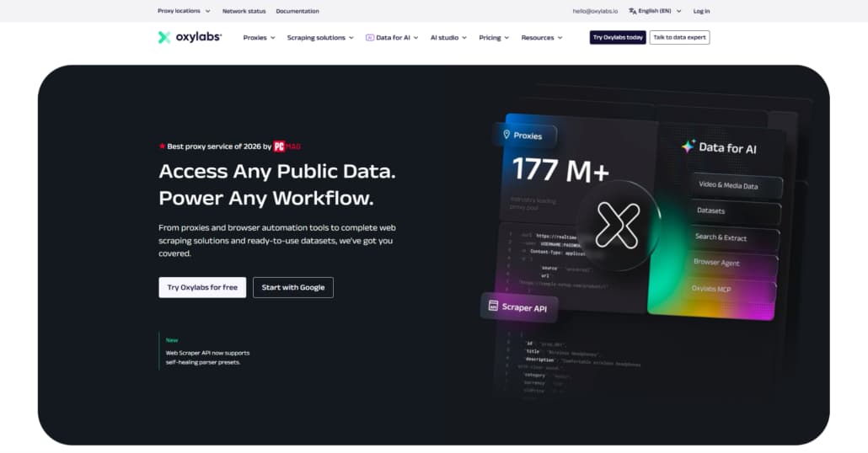The height and width of the screenshot is (453, 868).
Task: Click the language translate icon
Action: [632, 11]
